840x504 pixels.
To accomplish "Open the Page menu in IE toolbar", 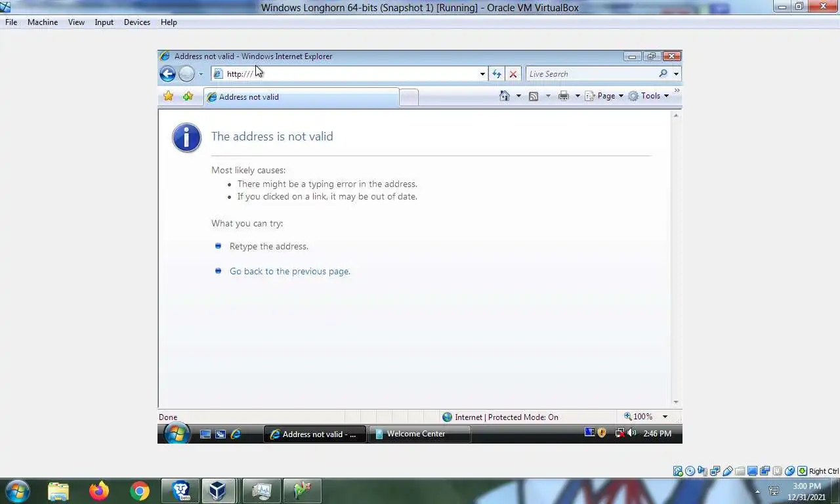I will (x=604, y=96).
